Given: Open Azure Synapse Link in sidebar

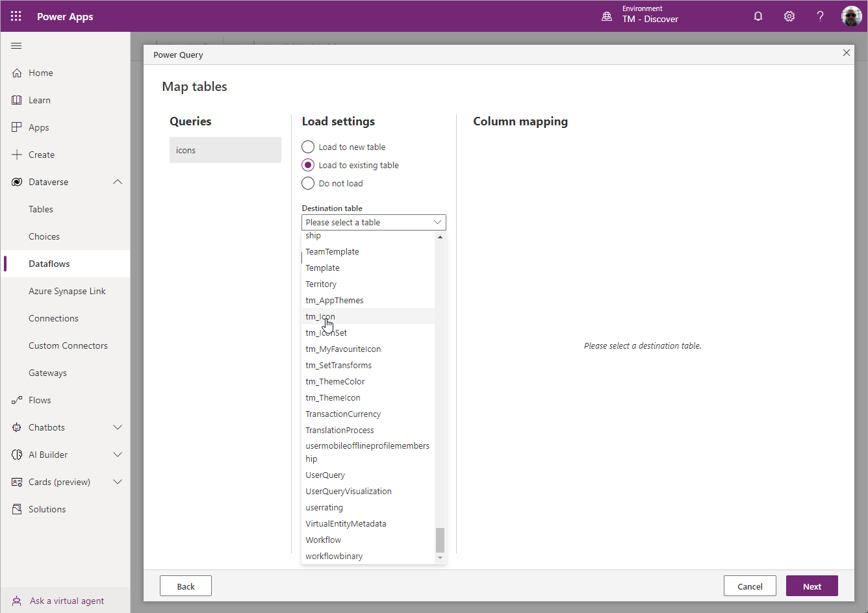Looking at the screenshot, I should click(66, 291).
